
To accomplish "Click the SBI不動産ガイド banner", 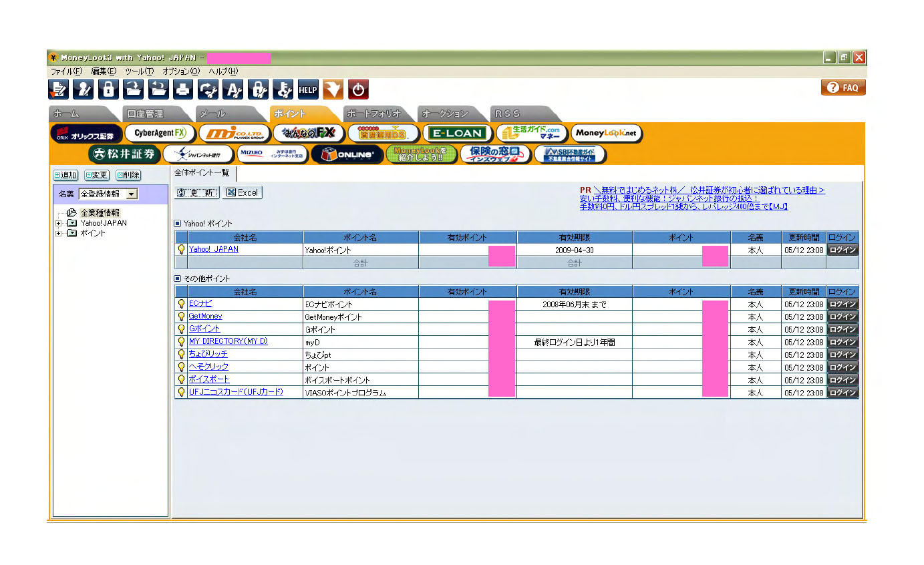I will (x=570, y=154).
